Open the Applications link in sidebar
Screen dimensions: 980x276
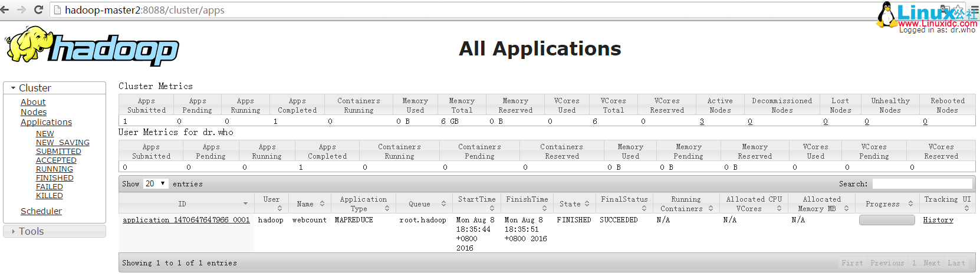point(46,122)
